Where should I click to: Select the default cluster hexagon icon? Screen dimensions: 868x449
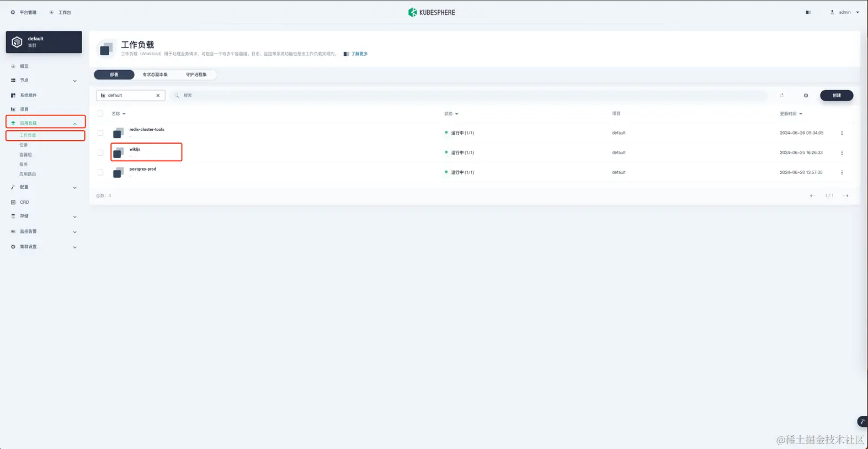pyautogui.click(x=17, y=42)
